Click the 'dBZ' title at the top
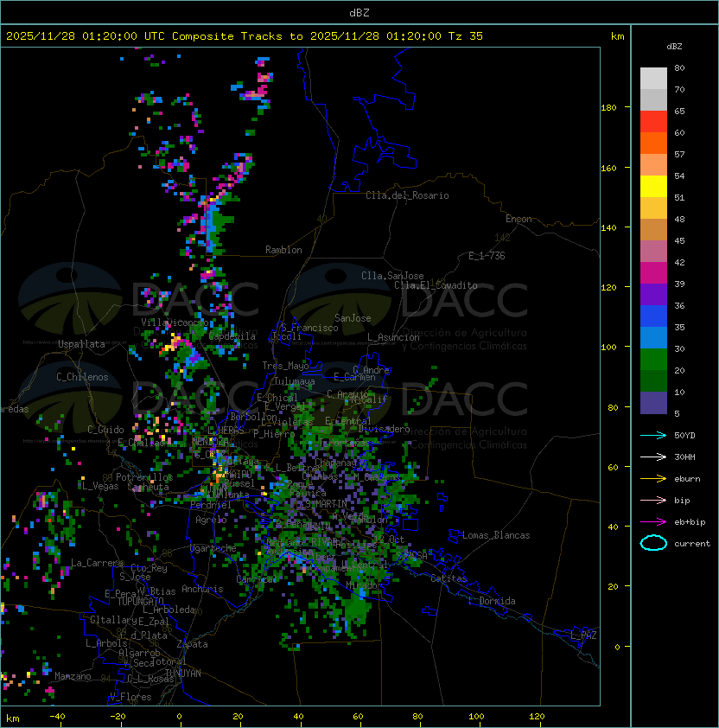Image resolution: width=719 pixels, height=728 pixels. [x=359, y=13]
